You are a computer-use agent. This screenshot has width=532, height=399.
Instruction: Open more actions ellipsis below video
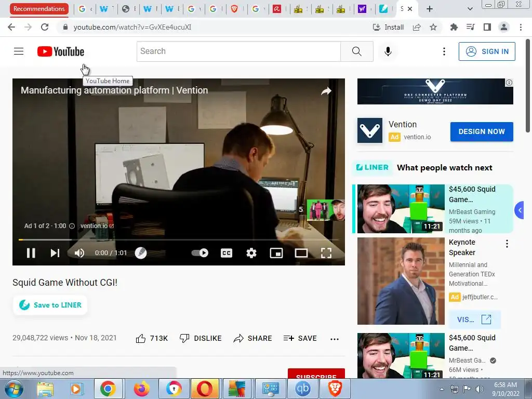tap(335, 339)
